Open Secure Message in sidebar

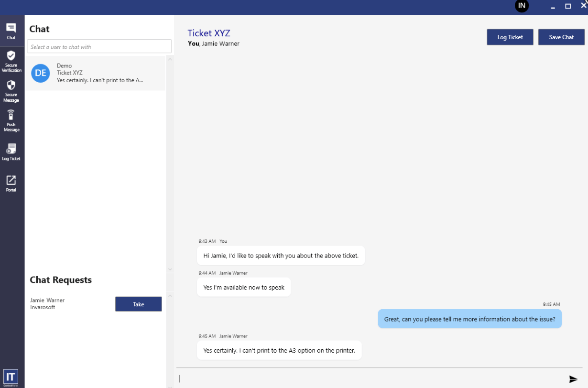tap(11, 91)
